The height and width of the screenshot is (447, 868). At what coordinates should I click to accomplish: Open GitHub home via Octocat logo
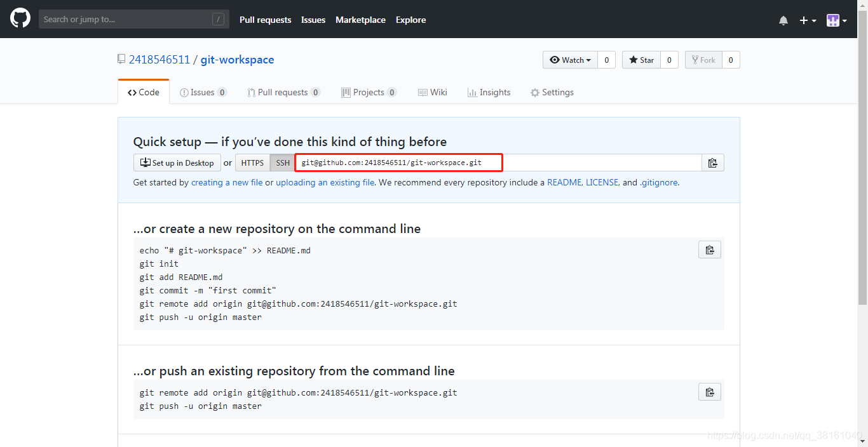coord(20,18)
